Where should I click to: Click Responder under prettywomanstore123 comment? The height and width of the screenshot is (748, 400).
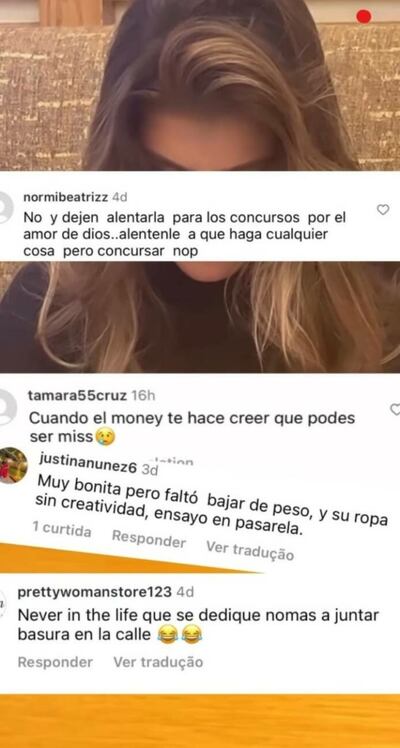point(55,662)
